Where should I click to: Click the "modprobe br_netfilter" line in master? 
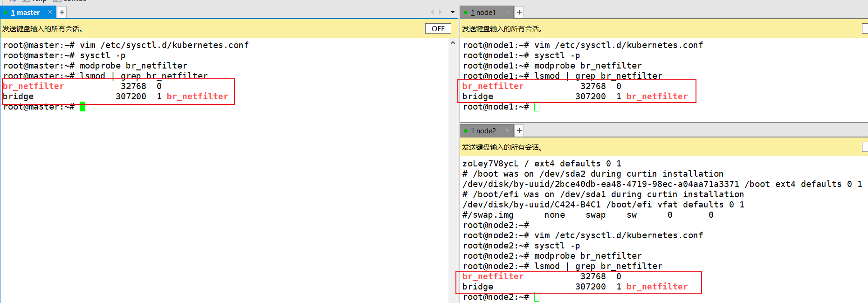95,66
